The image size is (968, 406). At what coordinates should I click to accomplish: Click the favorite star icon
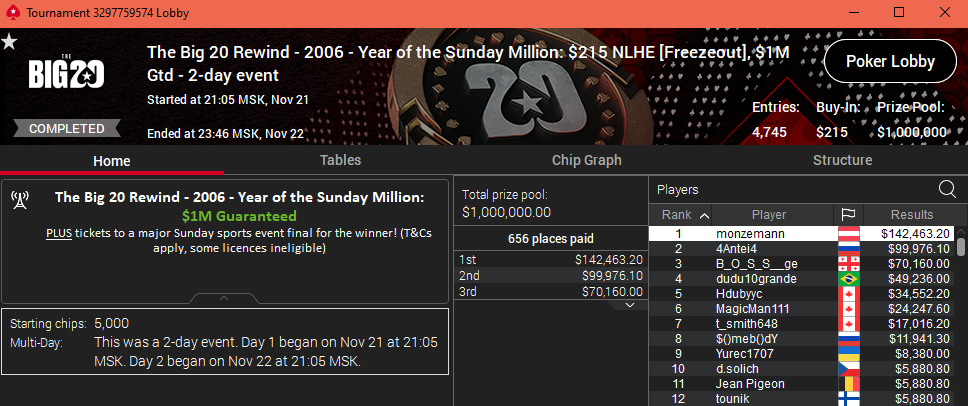[x=9, y=41]
